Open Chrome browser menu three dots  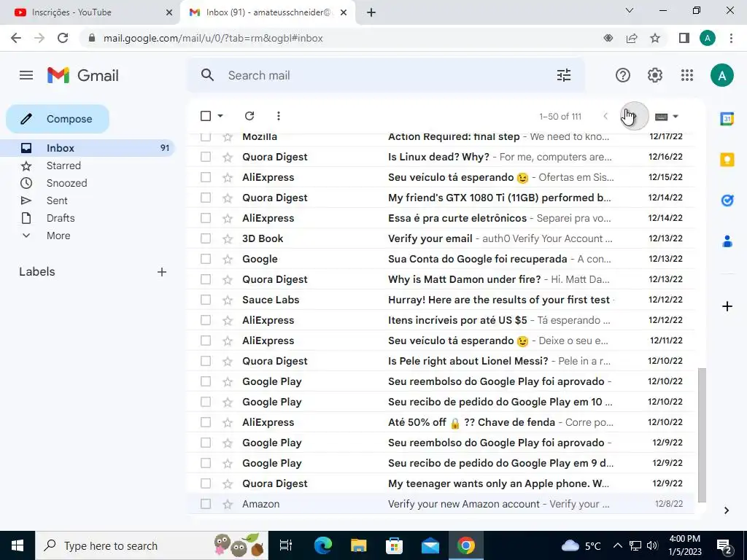coord(731,38)
